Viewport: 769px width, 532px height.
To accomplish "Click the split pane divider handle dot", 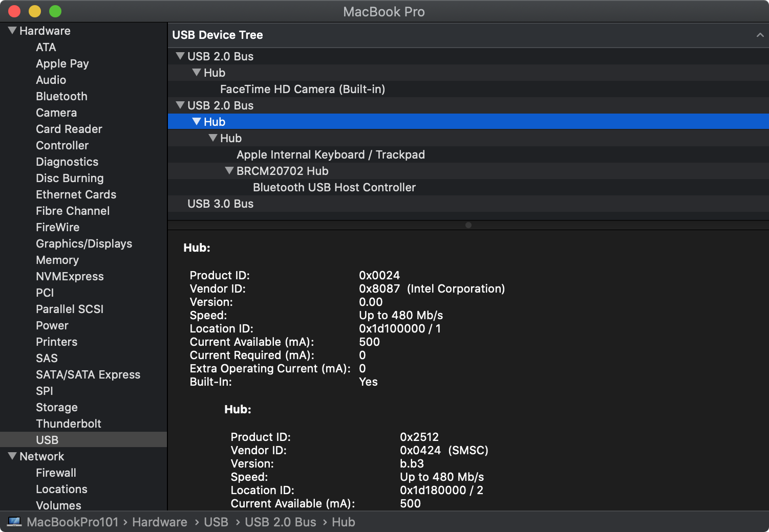I will (468, 225).
